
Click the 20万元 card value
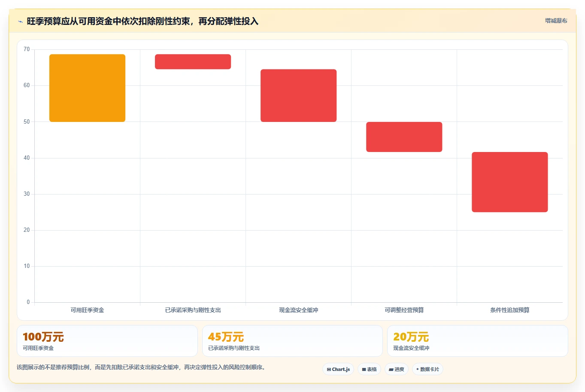point(411,337)
